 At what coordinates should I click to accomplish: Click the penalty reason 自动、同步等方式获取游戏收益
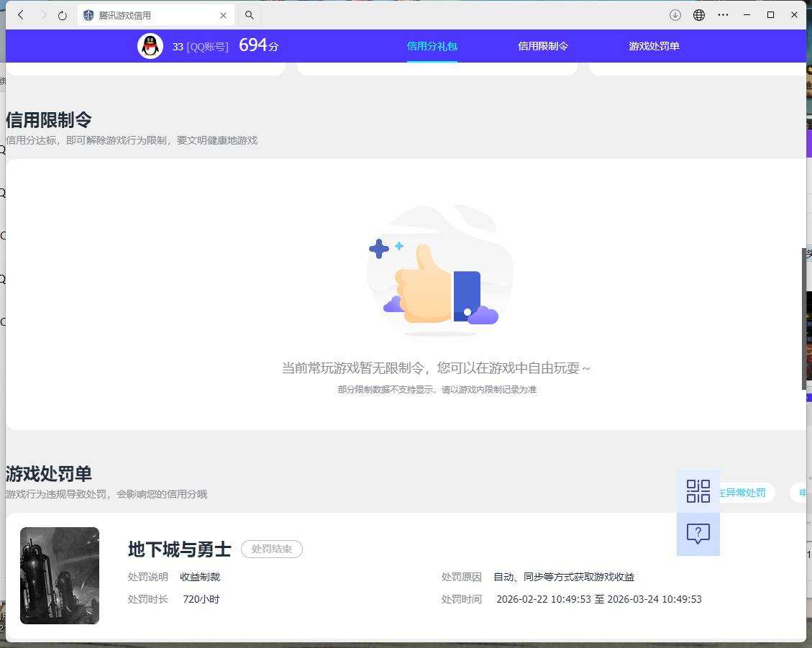coord(563,577)
